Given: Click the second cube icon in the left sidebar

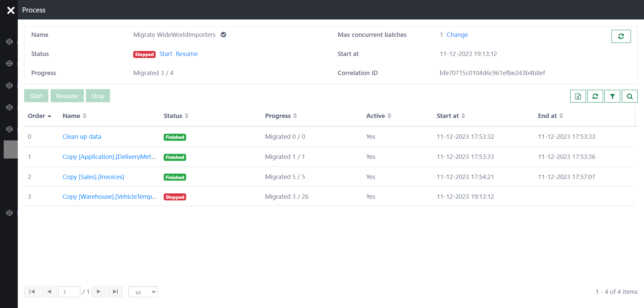Looking at the screenshot, I should coord(9,63).
